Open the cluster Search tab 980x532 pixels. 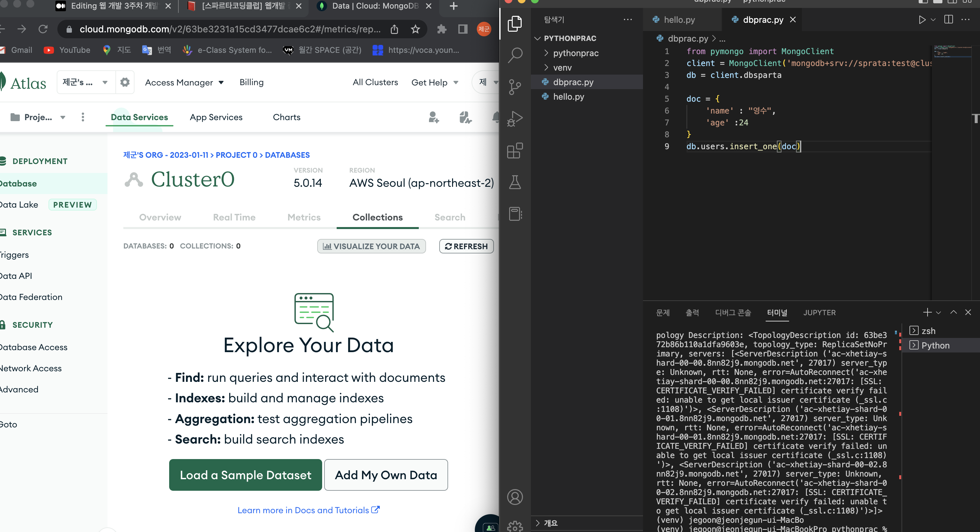tap(450, 217)
